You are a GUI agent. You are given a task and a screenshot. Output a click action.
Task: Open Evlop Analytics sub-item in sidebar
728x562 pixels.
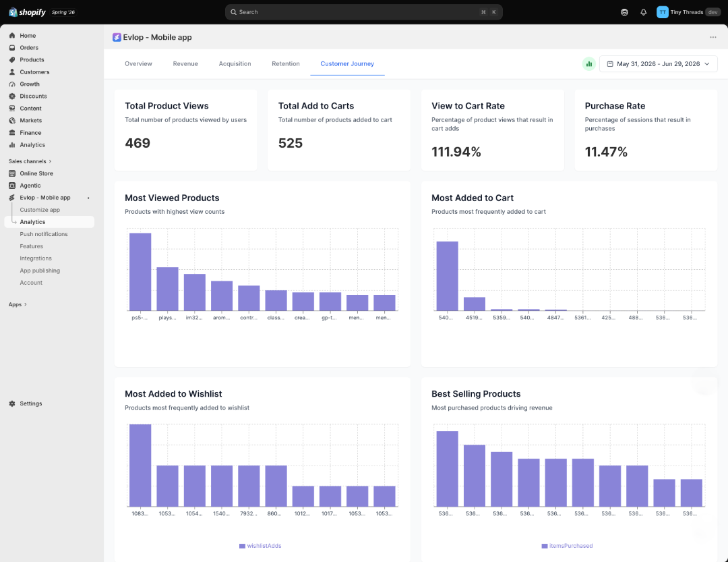pyautogui.click(x=49, y=222)
